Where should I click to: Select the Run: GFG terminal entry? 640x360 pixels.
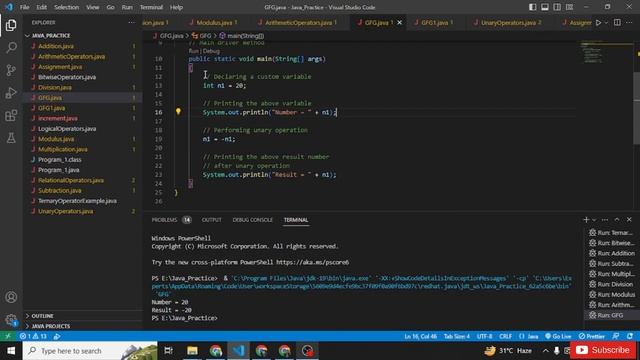(x=610, y=315)
